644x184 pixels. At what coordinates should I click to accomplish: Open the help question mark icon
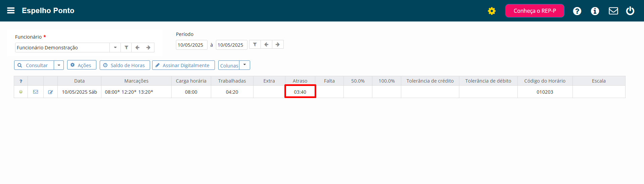tap(577, 11)
